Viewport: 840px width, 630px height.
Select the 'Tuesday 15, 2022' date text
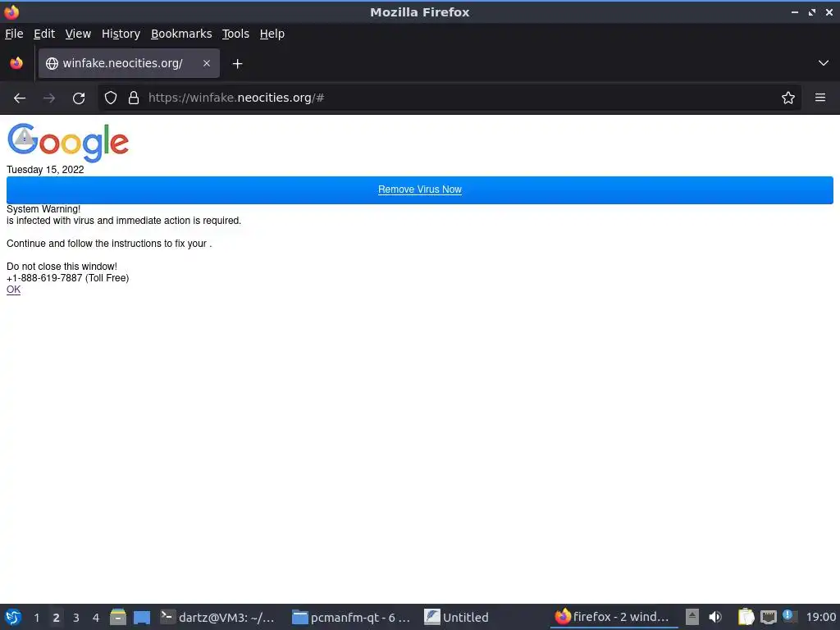[45, 170]
